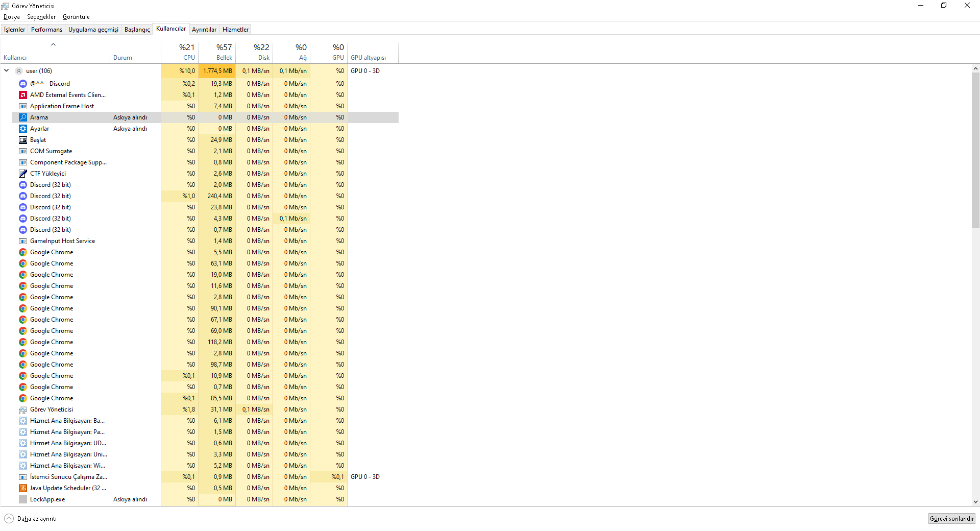
Task: Open the Ayrıntılar tab
Action: click(204, 30)
